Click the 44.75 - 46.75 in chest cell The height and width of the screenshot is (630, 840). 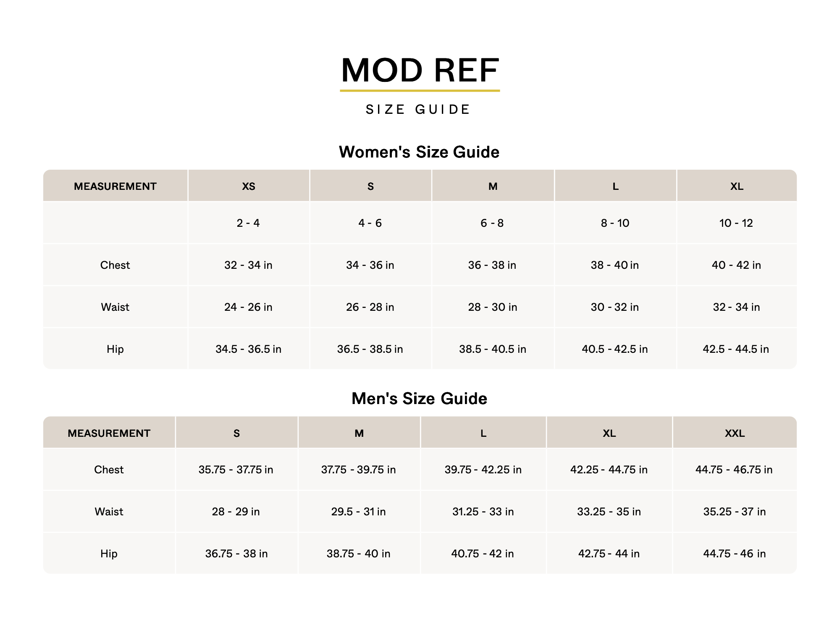point(734,470)
